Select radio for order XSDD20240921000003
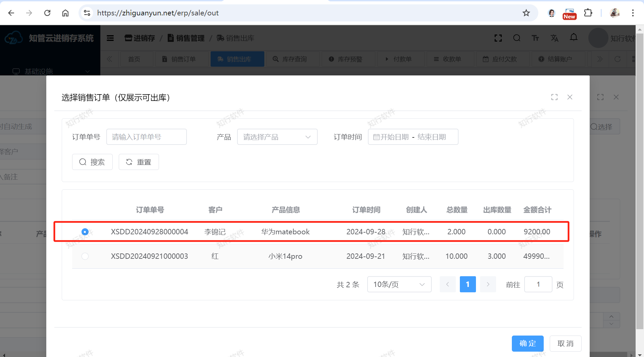Viewport: 644px width, 357px height. pos(85,256)
